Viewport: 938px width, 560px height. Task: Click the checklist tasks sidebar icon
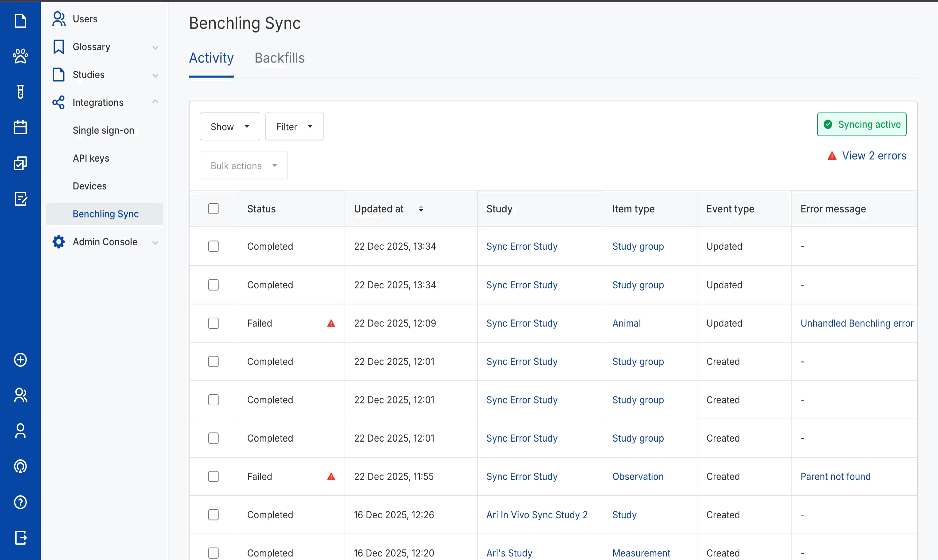click(20, 163)
